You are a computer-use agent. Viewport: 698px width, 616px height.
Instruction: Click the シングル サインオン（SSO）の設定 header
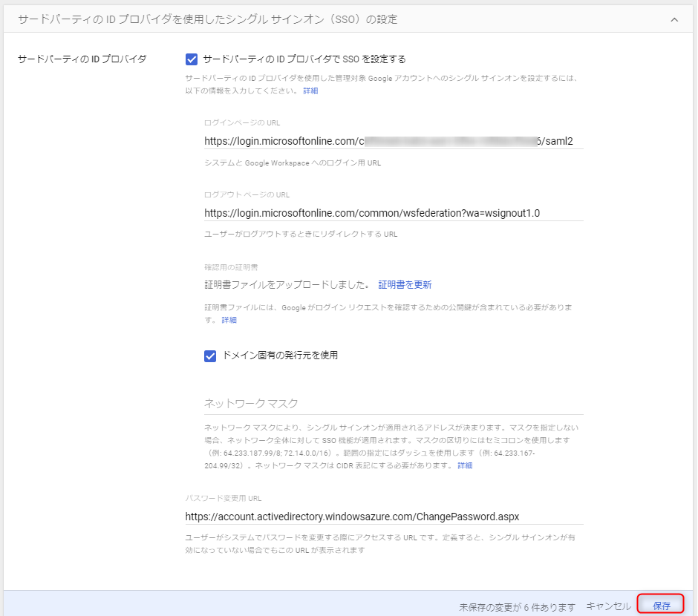[x=208, y=19]
